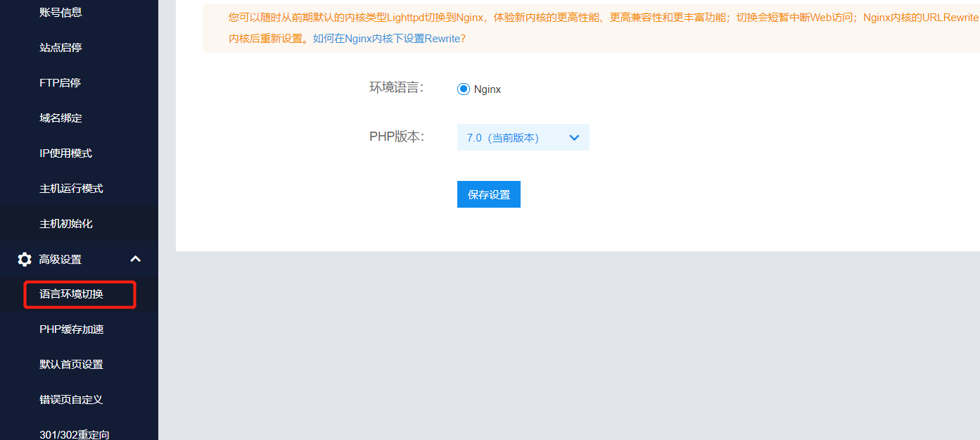Select the Nginx radio button under 环境语言
The height and width of the screenshot is (440, 980).
(x=463, y=88)
